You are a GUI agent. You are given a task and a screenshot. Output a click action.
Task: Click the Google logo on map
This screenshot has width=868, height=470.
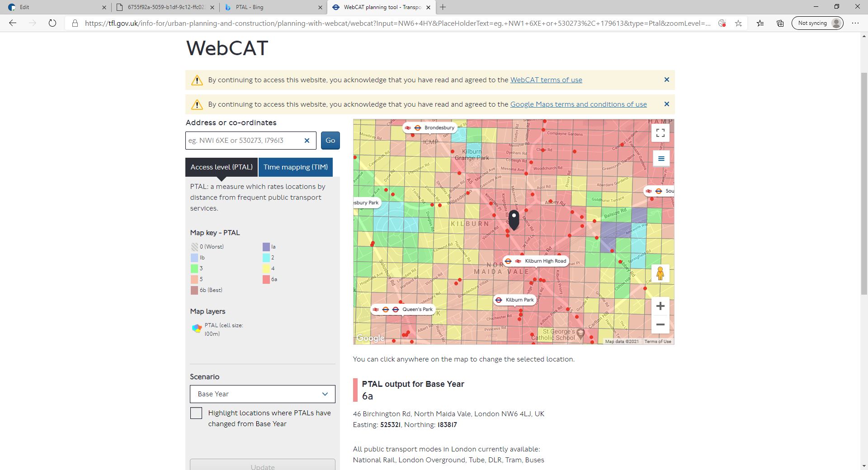[x=370, y=338]
